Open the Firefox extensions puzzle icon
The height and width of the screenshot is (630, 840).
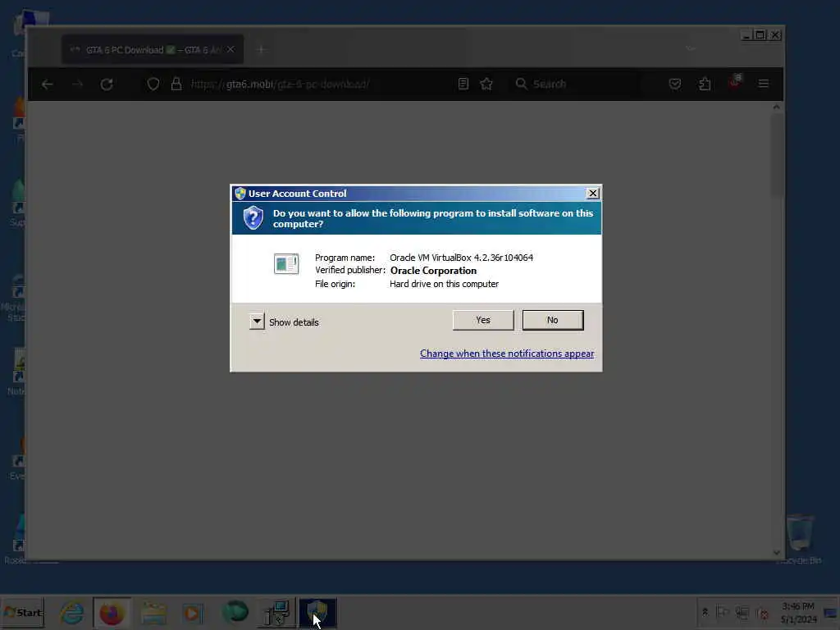[x=705, y=84]
